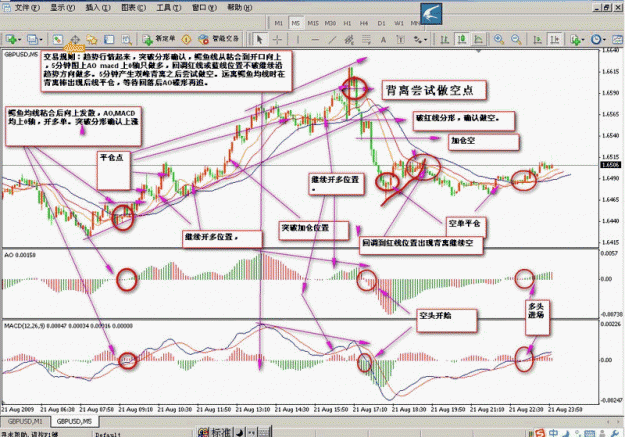The width and height of the screenshot is (625, 437).
Task: Toggle the 智能交易 expert advisors button
Action: (219, 39)
